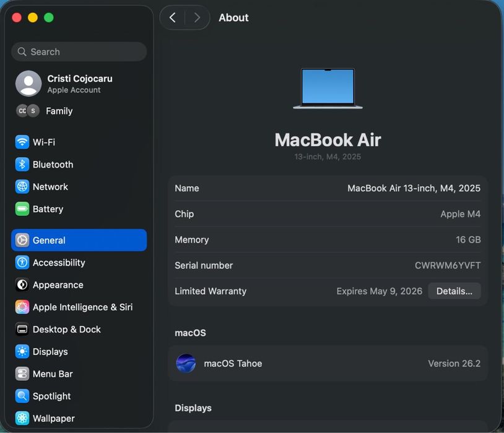Viewport: 504px width, 433px height.
Task: Click the Wi-Fi icon in sidebar
Action: [22, 142]
